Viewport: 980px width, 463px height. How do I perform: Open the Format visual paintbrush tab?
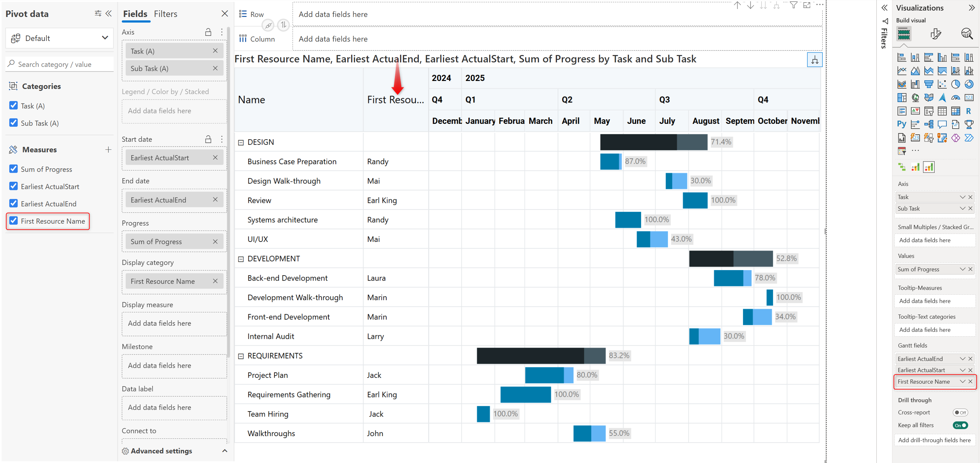[936, 34]
